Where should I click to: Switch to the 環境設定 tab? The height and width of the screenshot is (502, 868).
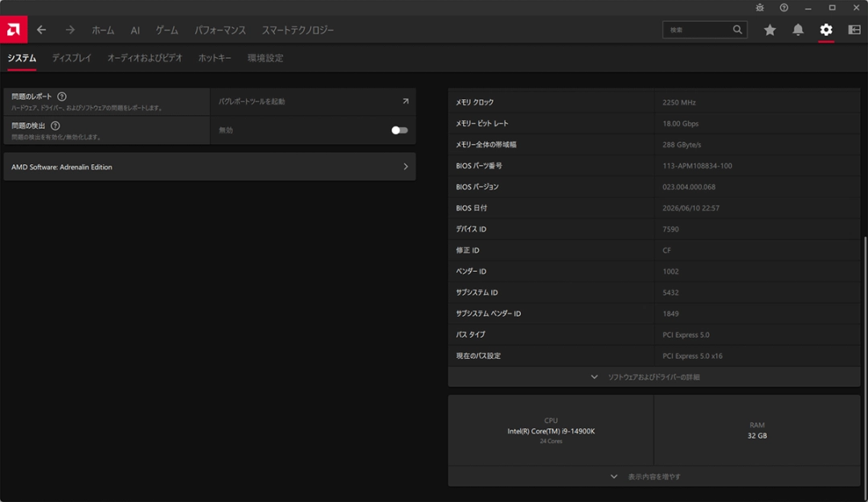265,58
